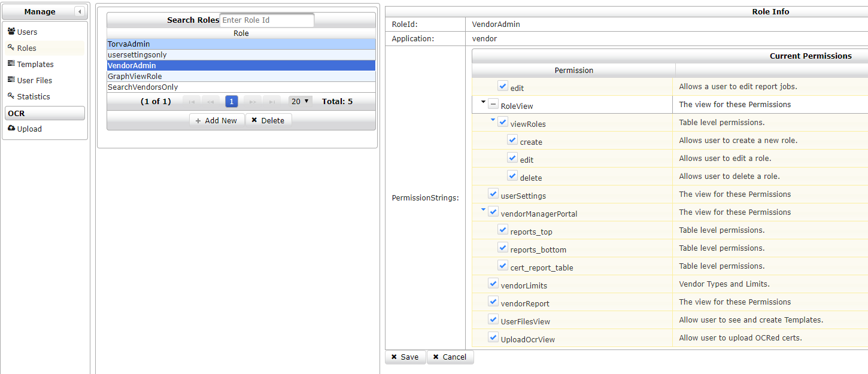Open Users from the Manage menu
The height and width of the screenshot is (374, 868).
(x=27, y=32)
